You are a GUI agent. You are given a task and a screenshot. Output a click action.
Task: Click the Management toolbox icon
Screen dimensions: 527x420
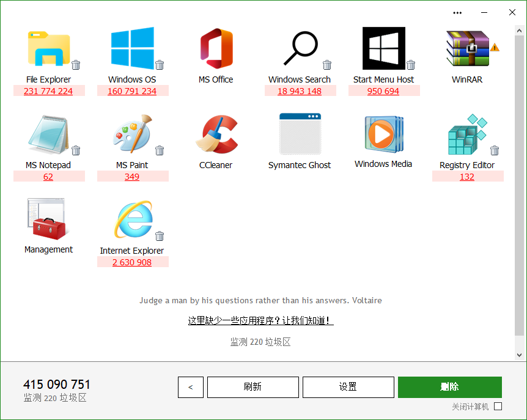[49, 218]
